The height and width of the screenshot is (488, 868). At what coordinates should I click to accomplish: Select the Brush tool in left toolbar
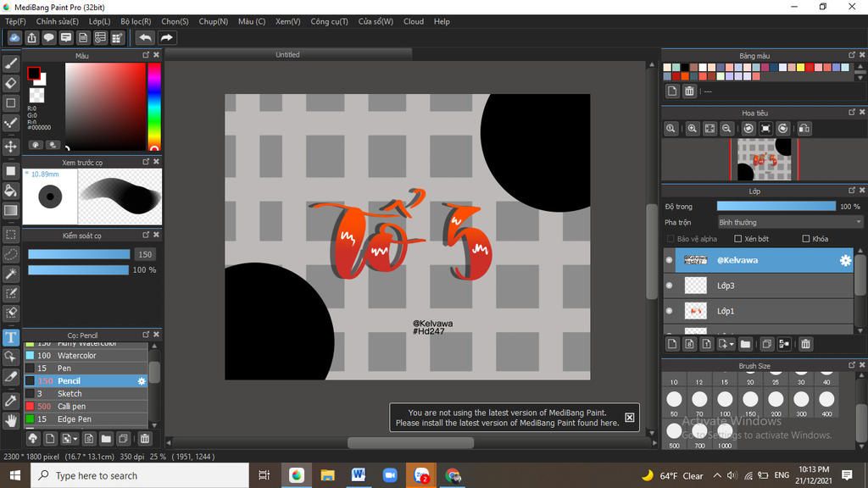(10, 64)
